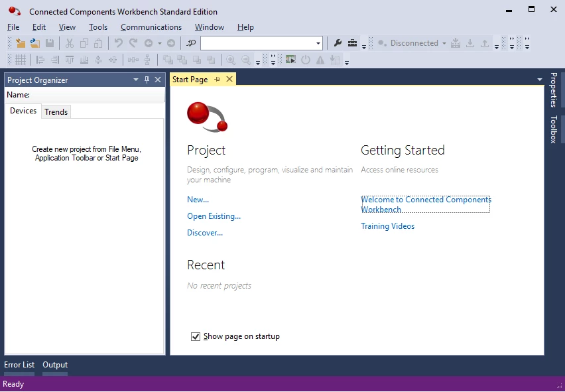Click the Align Tops icon
Viewport: 565px width, 392px height.
click(70, 60)
